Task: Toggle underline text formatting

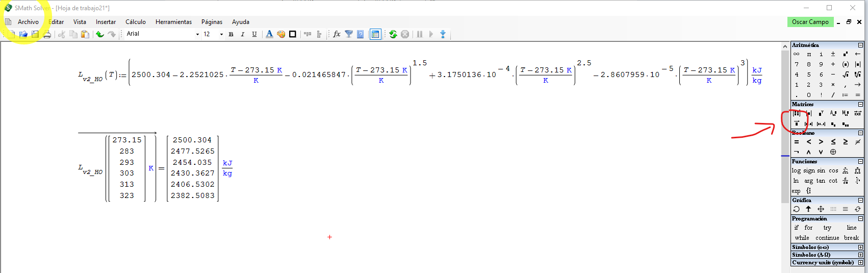Action: coord(254,34)
